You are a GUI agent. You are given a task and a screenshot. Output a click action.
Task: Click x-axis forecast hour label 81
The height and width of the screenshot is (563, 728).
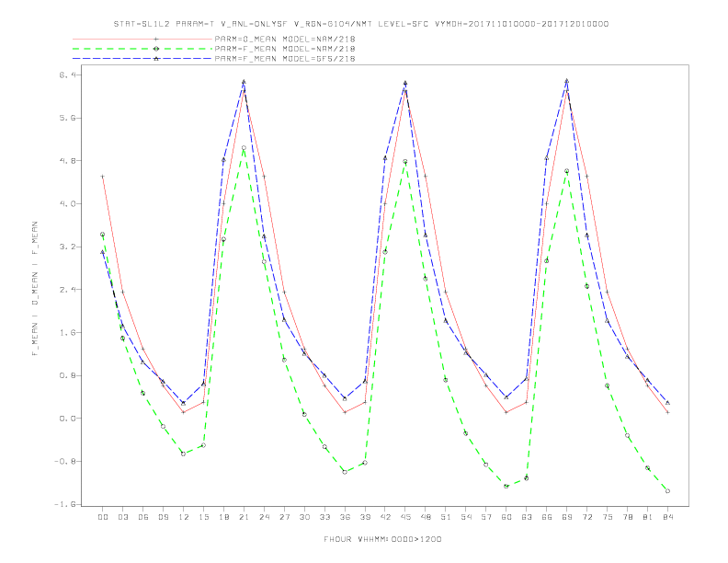[648, 517]
